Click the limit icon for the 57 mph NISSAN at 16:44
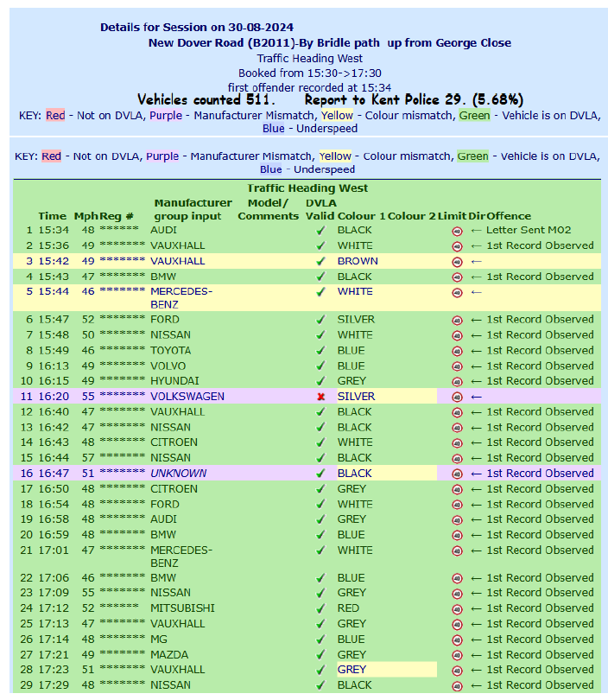The height and width of the screenshot is (700, 608). [x=457, y=459]
